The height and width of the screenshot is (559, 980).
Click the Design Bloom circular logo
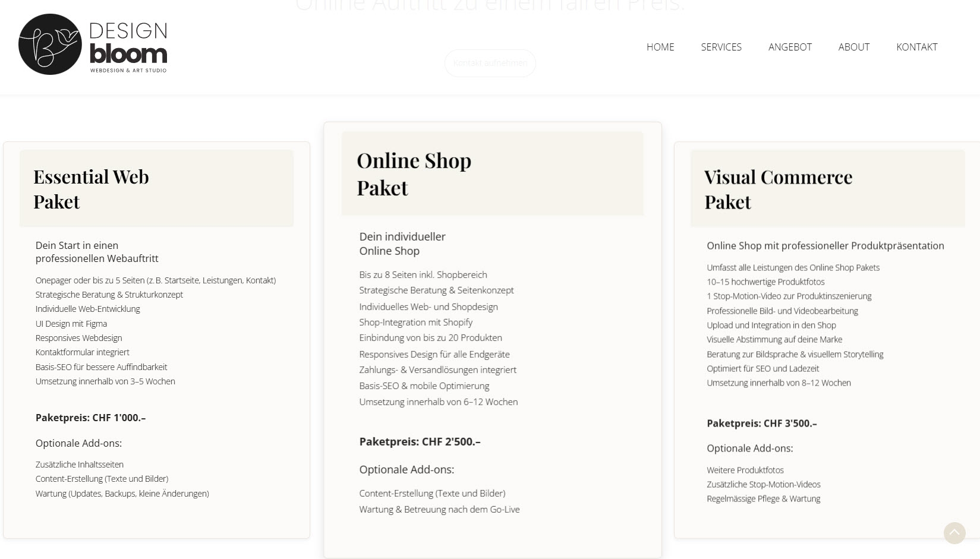[x=50, y=45]
